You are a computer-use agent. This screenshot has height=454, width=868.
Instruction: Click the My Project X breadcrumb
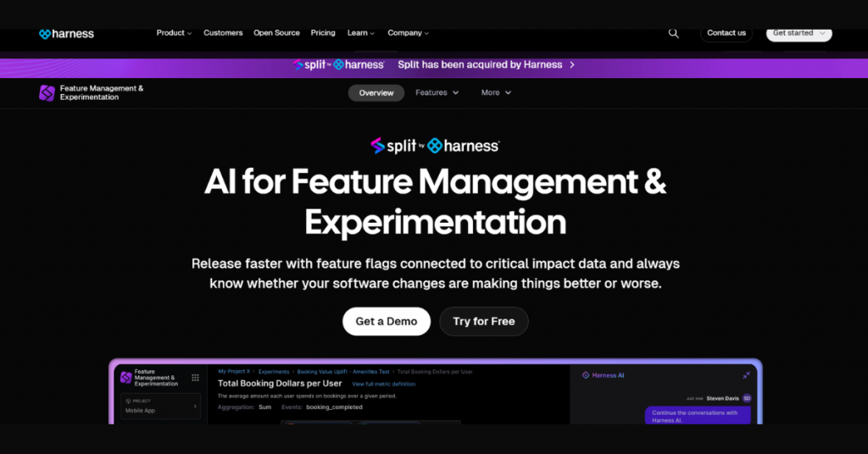234,372
